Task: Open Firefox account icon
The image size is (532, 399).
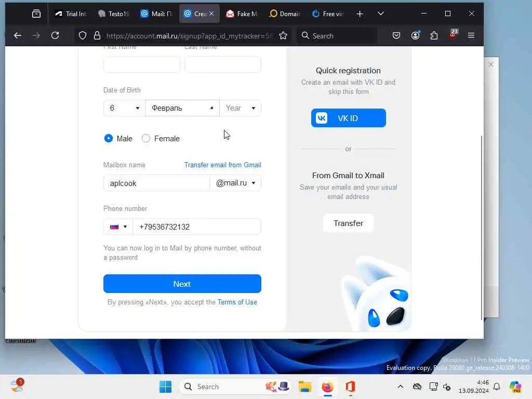Action: 415,35
